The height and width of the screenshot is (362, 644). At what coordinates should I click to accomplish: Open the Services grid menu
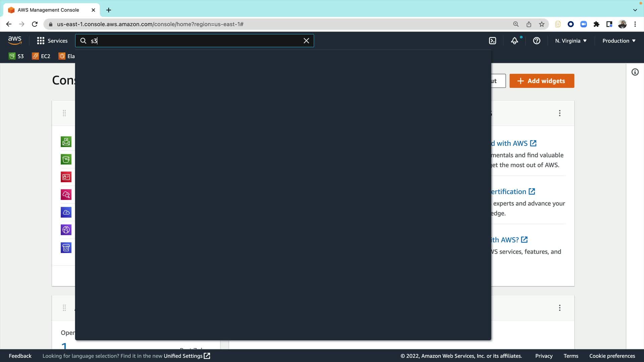pyautogui.click(x=52, y=41)
